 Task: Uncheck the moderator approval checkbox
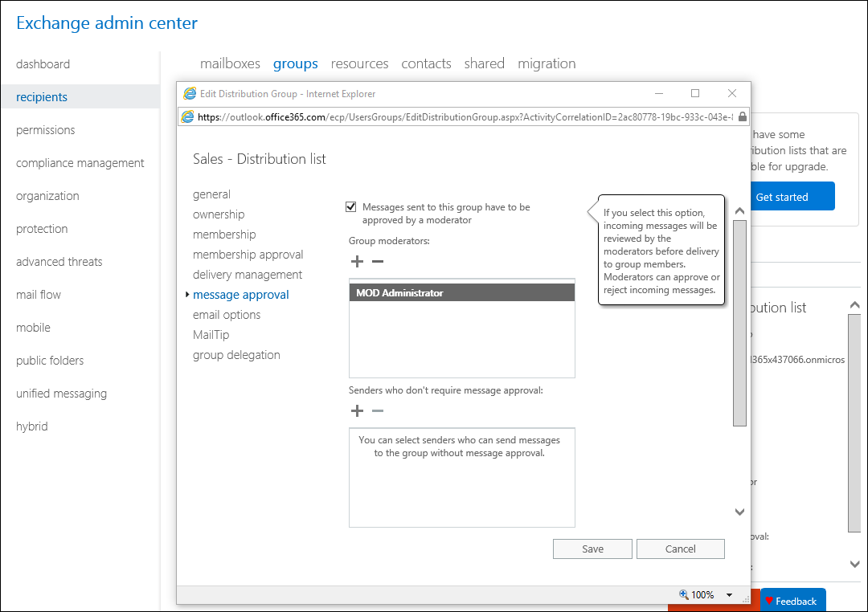(350, 206)
